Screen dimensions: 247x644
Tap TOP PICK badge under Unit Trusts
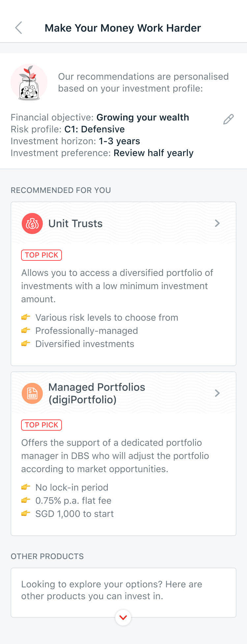pyautogui.click(x=41, y=255)
